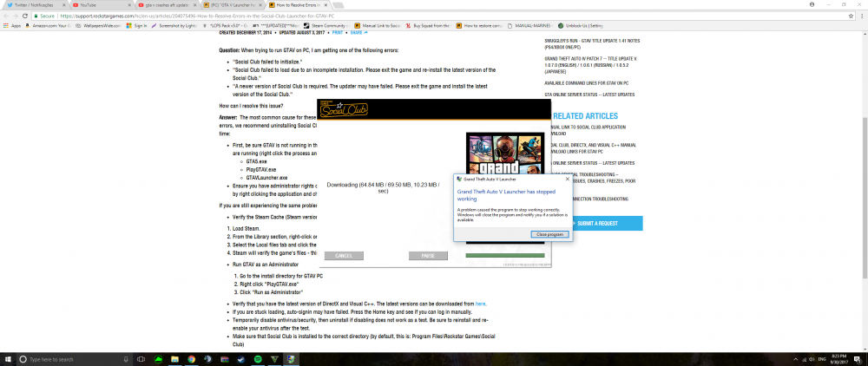Open the Manual Link to Social bookmark

[x=378, y=25]
